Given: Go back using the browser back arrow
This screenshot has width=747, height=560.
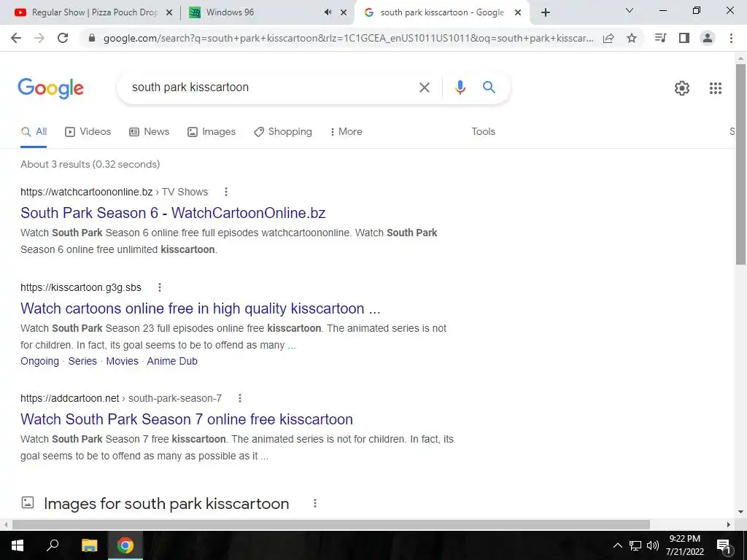Looking at the screenshot, I should [16, 38].
